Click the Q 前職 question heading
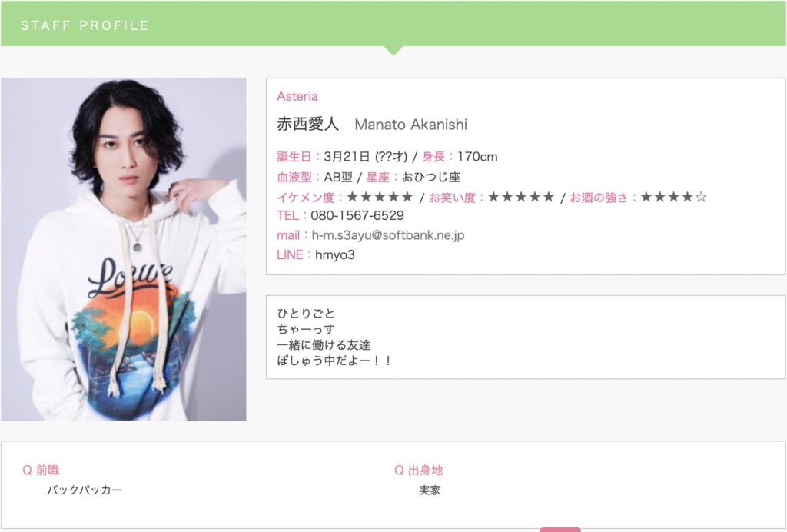 pos(42,470)
